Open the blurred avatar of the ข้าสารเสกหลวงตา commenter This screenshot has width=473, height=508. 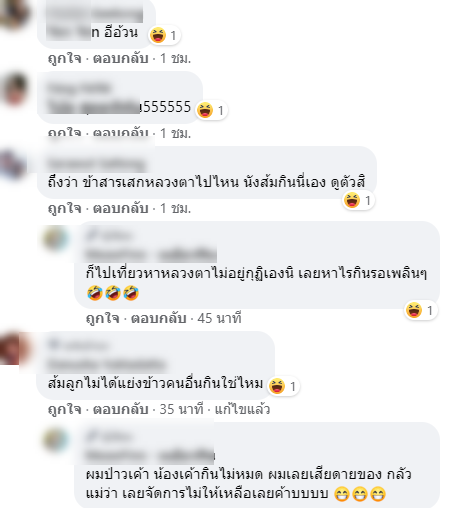coord(13,165)
